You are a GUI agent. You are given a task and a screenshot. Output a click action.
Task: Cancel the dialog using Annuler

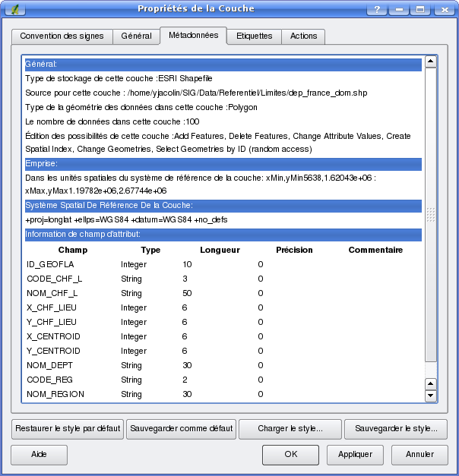[419, 455]
